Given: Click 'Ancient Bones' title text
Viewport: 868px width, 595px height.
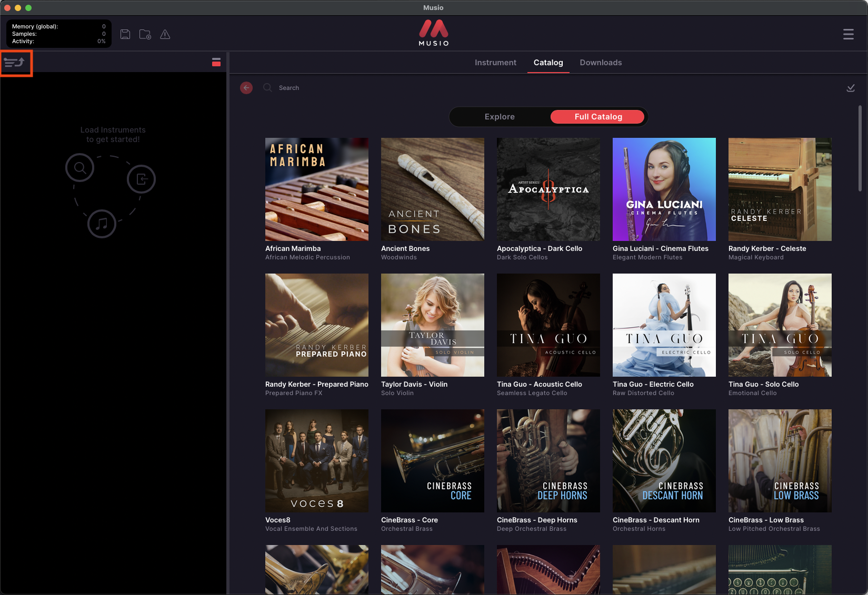Looking at the screenshot, I should coord(405,248).
